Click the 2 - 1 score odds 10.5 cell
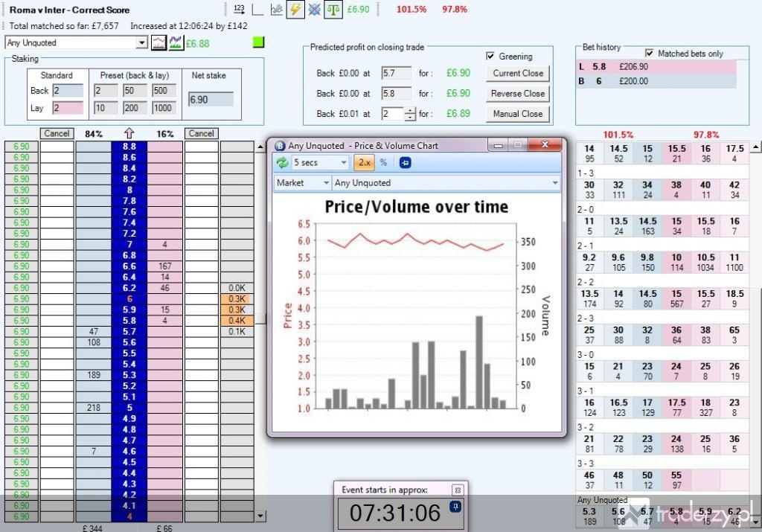This screenshot has width=762, height=532. click(705, 263)
